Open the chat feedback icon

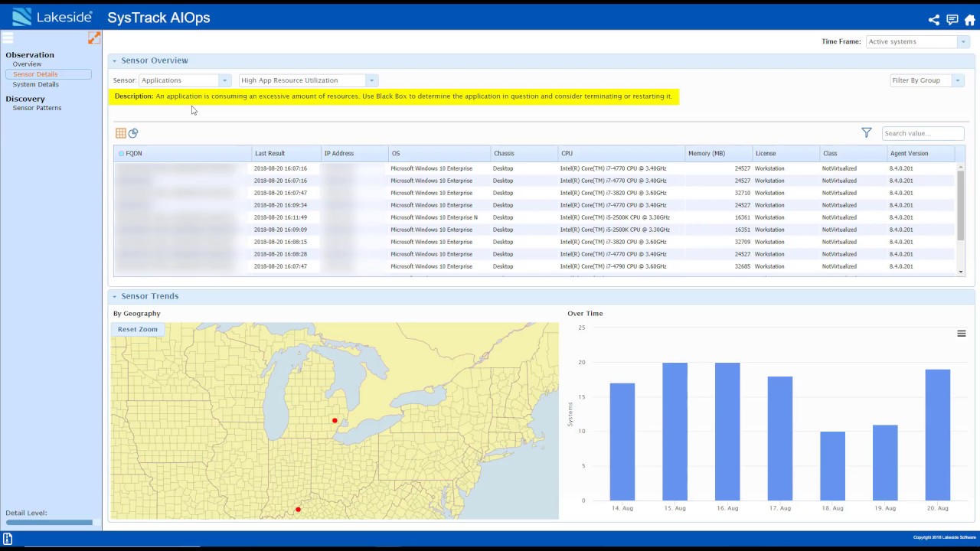952,20
